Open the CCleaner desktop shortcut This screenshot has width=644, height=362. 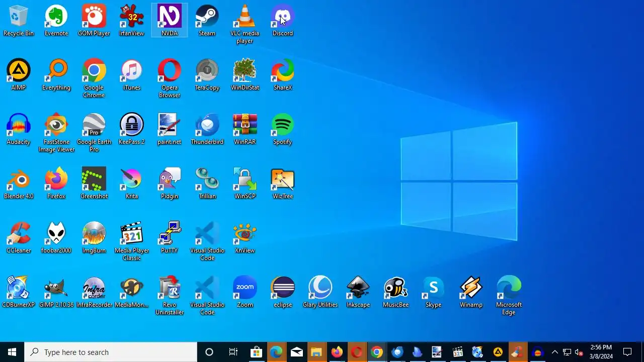pyautogui.click(x=19, y=238)
